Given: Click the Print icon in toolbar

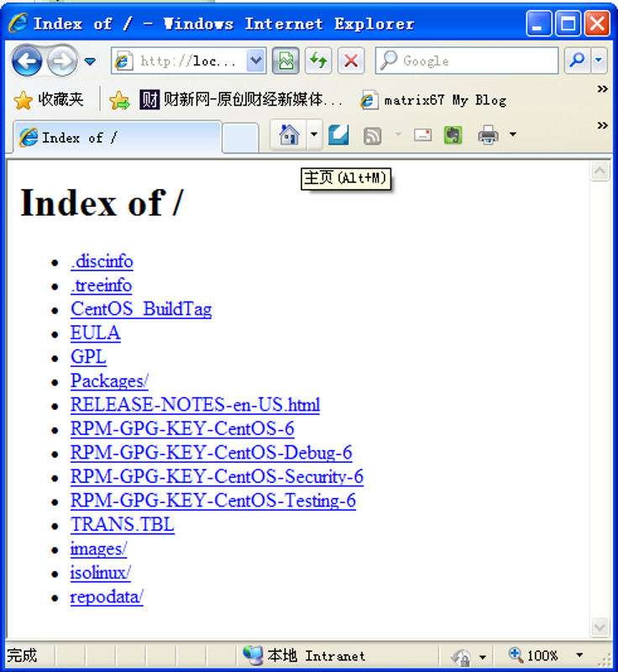Looking at the screenshot, I should click(488, 135).
